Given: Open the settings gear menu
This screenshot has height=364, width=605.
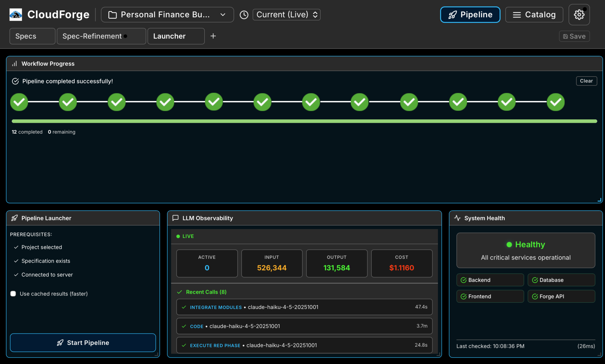Looking at the screenshot, I should point(579,14).
